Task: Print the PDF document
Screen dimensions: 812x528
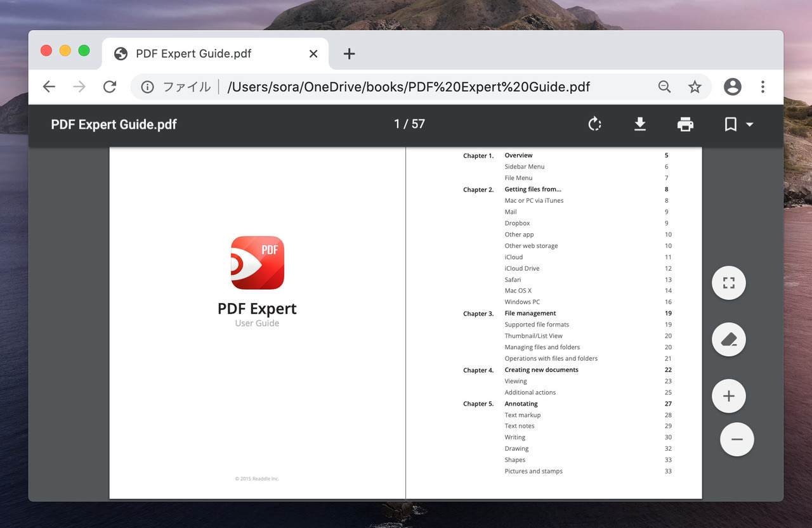Action: 685,124
